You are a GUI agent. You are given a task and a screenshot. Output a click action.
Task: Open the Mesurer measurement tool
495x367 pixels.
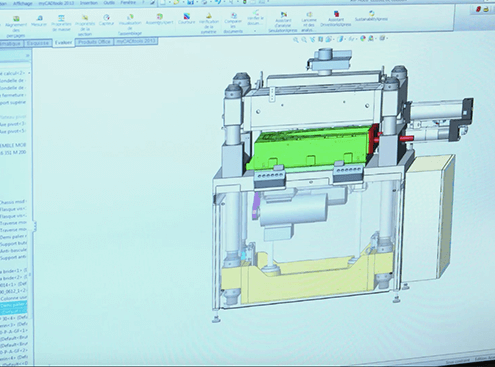pyautogui.click(x=39, y=21)
